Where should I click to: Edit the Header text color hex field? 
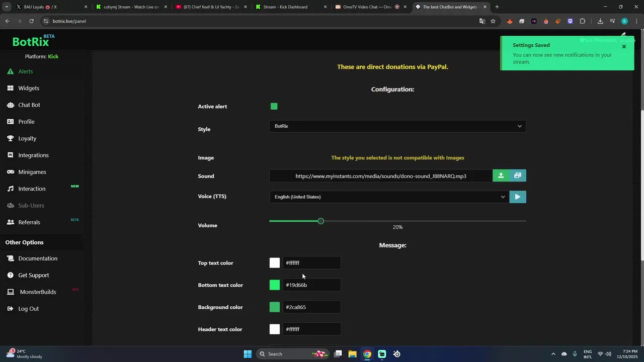311,329
